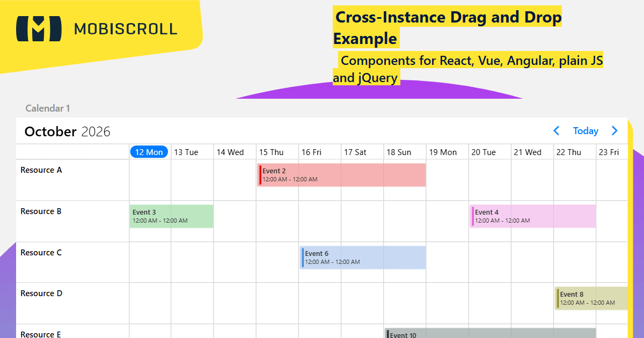Select the 21 Wed day header
The image size is (644, 338).
click(528, 152)
